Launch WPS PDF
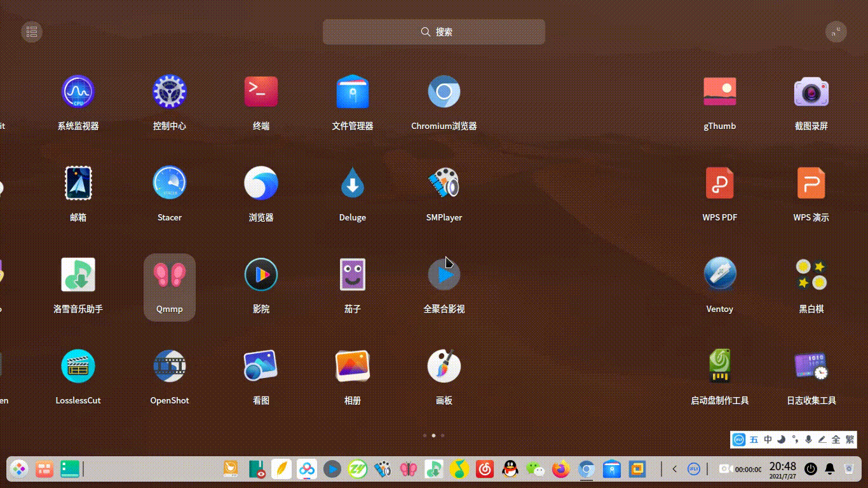The image size is (868, 488). 720,183
